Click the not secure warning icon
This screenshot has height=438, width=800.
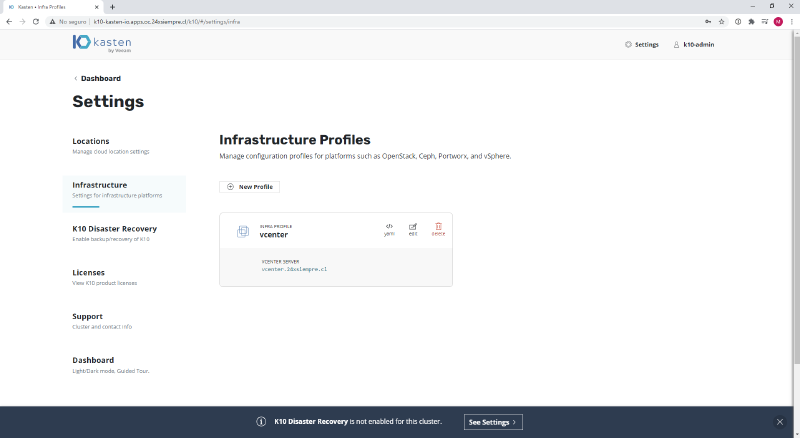pyautogui.click(x=52, y=21)
